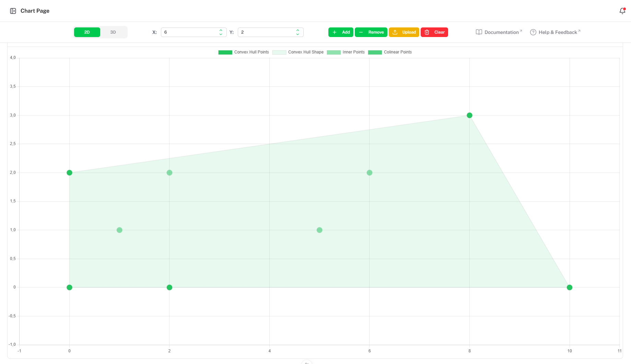Click the minus icon on Remove

pos(361,32)
